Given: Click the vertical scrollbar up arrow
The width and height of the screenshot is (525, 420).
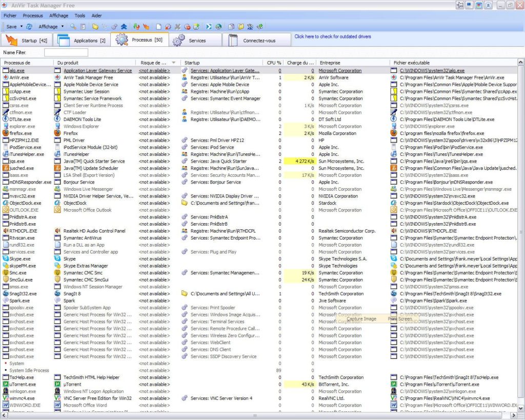Looking at the screenshot, I should pyautogui.click(x=521, y=62).
